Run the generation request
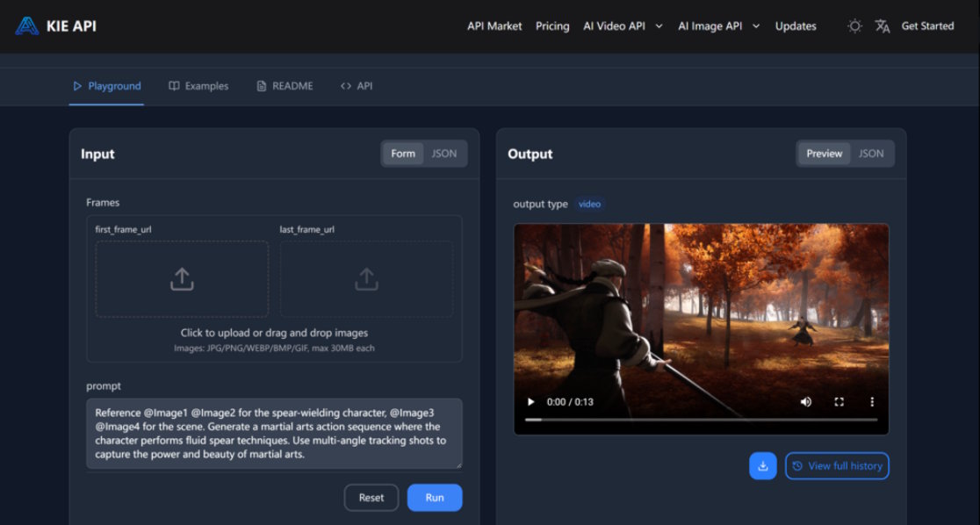The width and height of the screenshot is (980, 525). [434, 497]
